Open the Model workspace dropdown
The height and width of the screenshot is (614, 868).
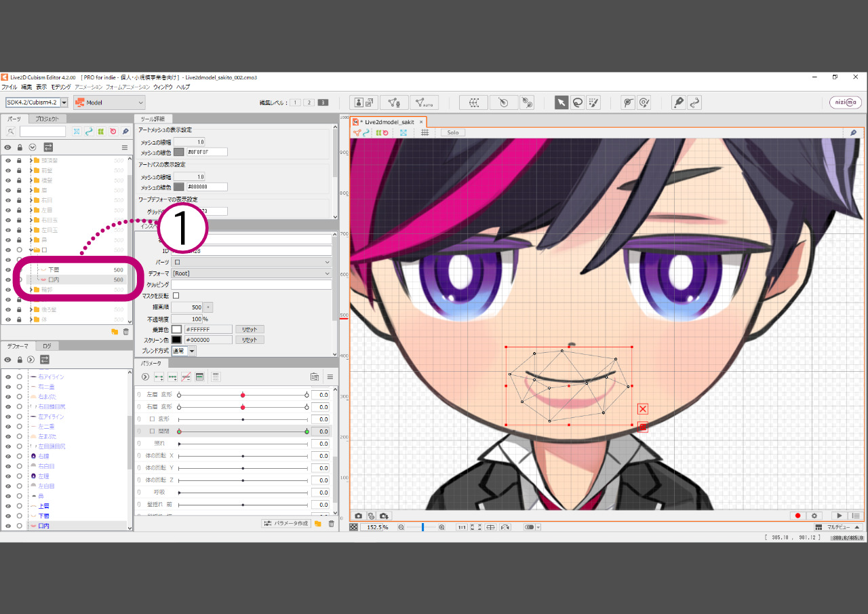pos(109,102)
